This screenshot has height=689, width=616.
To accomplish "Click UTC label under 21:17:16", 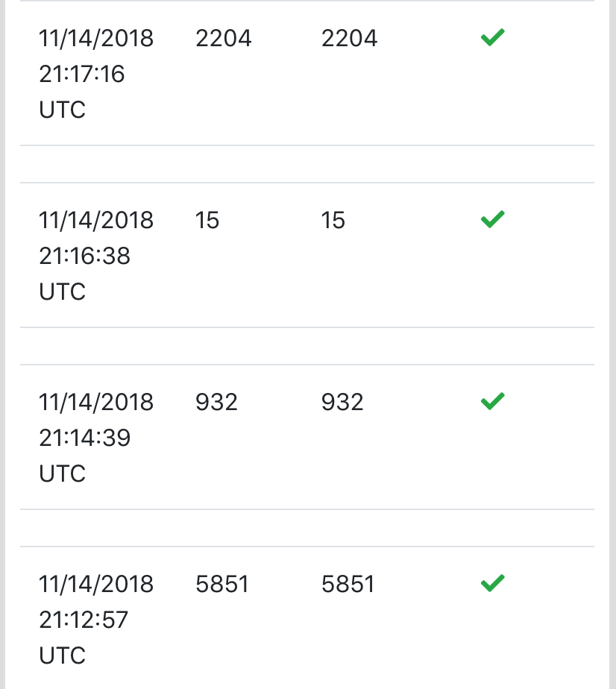I will (62, 110).
